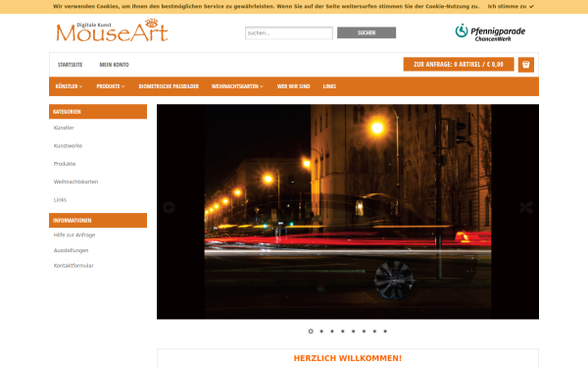Open Hilfe zur Anfrage
588x368 pixels.
pos(74,236)
